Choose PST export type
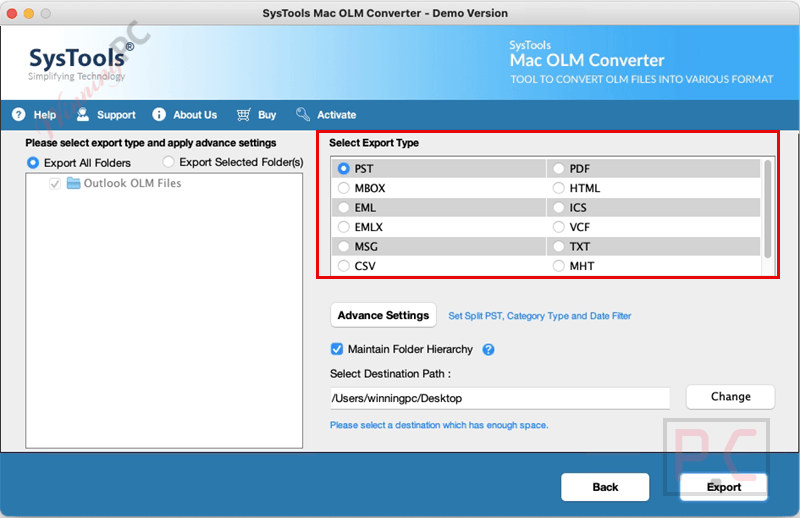This screenshot has width=800, height=518. coord(343,168)
